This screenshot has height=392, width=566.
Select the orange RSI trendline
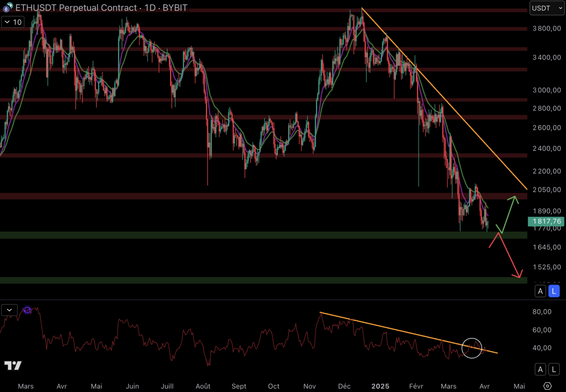tap(399, 330)
